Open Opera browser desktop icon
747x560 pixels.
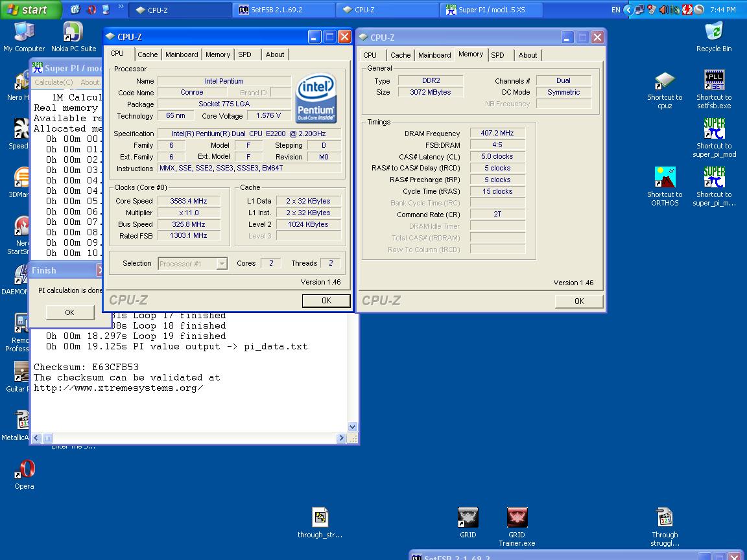(x=24, y=474)
